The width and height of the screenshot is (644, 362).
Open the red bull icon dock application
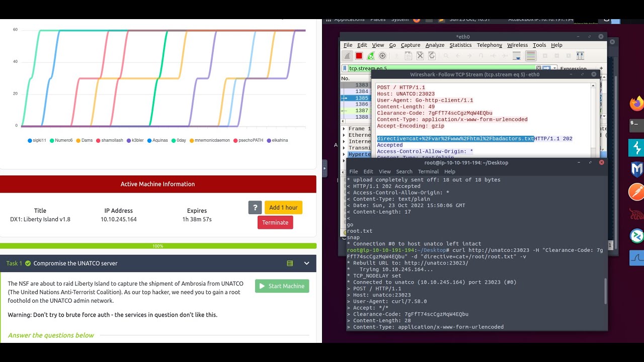pos(636,214)
